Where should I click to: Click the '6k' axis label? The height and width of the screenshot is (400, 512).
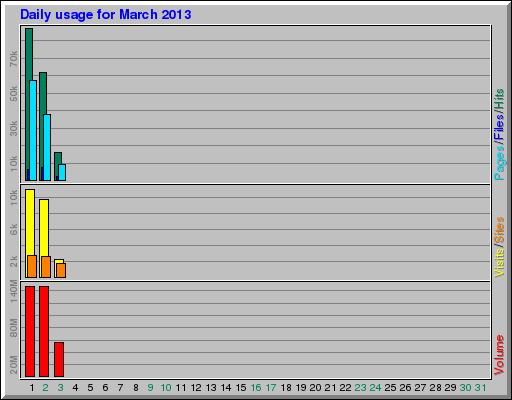[13, 229]
